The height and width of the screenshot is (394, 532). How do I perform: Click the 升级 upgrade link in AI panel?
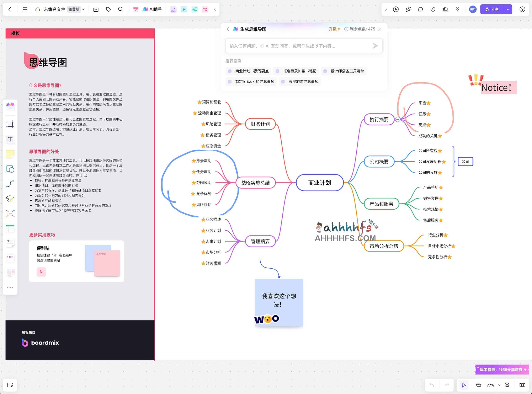pos(334,29)
